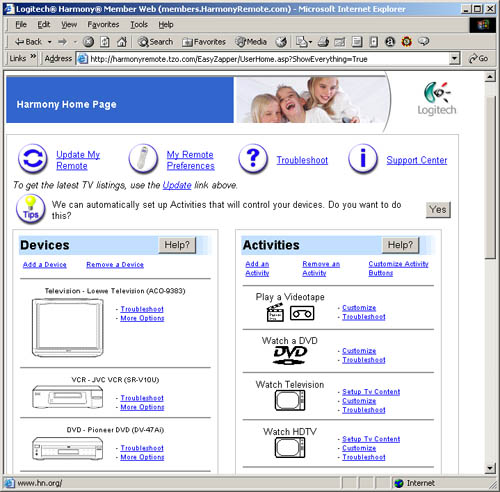Click the Refresh page toolbar icon
500x492 pixels.
105,42
